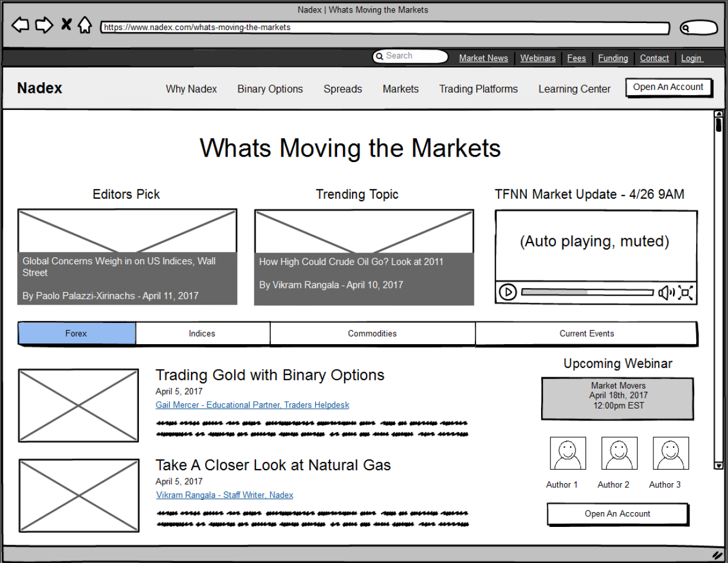The image size is (728, 563).
Task: Open the Learning Center menu
Action: (574, 89)
